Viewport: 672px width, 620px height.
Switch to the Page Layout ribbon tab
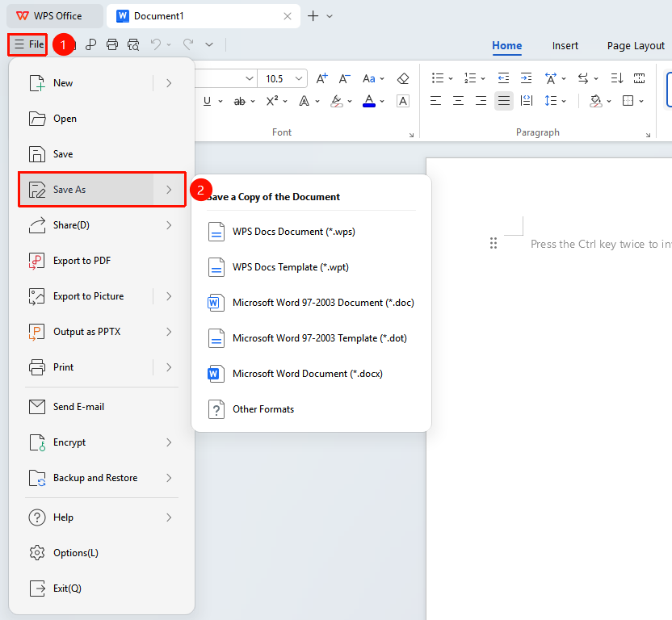click(x=636, y=45)
